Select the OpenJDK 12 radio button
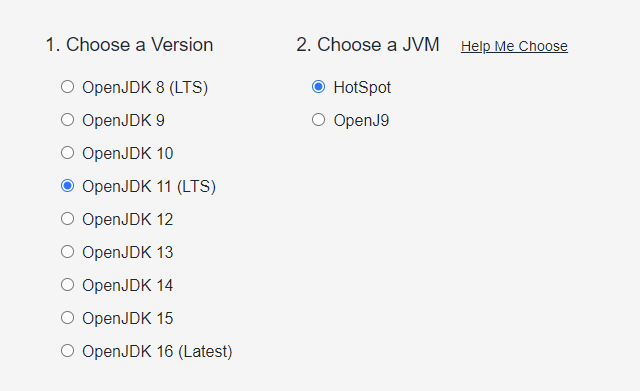 coord(67,219)
